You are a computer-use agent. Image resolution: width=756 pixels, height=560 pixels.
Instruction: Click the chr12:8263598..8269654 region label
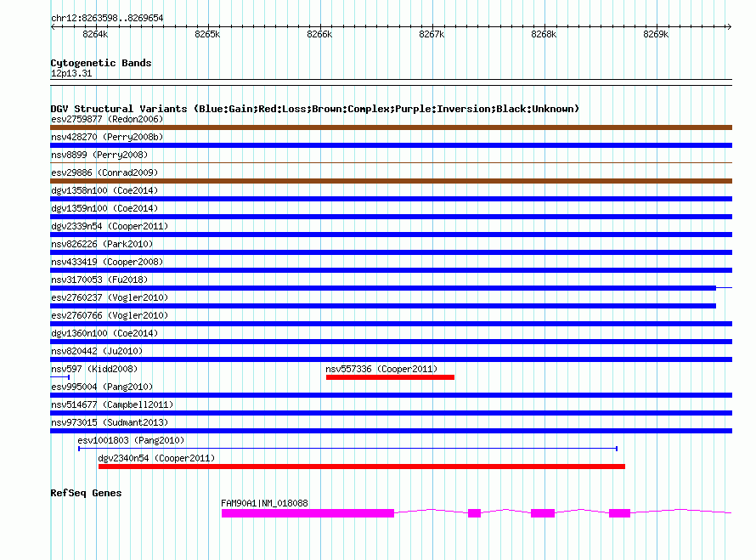pos(107,18)
